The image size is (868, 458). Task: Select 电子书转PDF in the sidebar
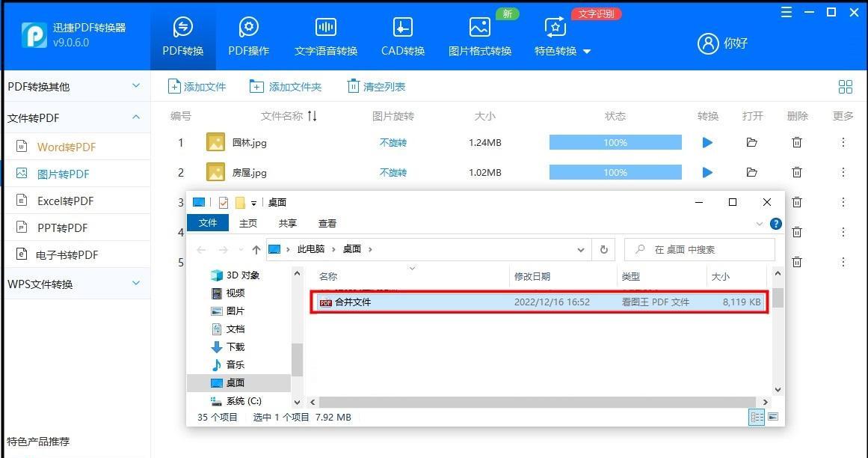tap(67, 254)
